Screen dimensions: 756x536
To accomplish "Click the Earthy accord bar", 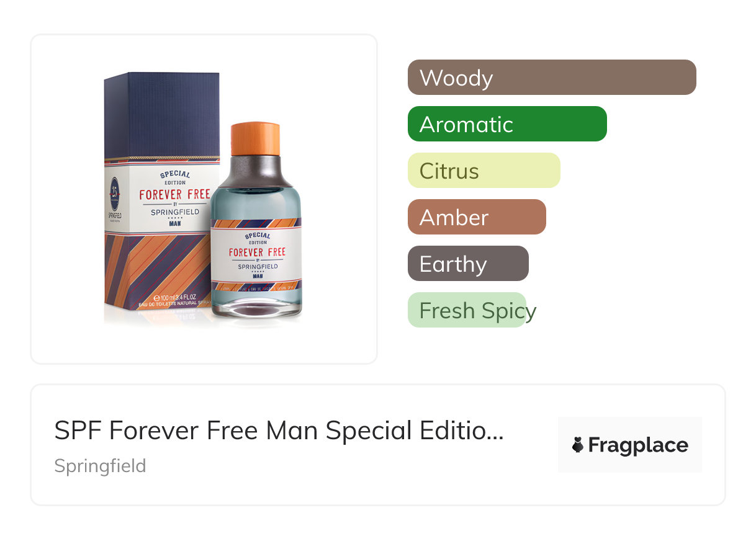I will tap(468, 263).
